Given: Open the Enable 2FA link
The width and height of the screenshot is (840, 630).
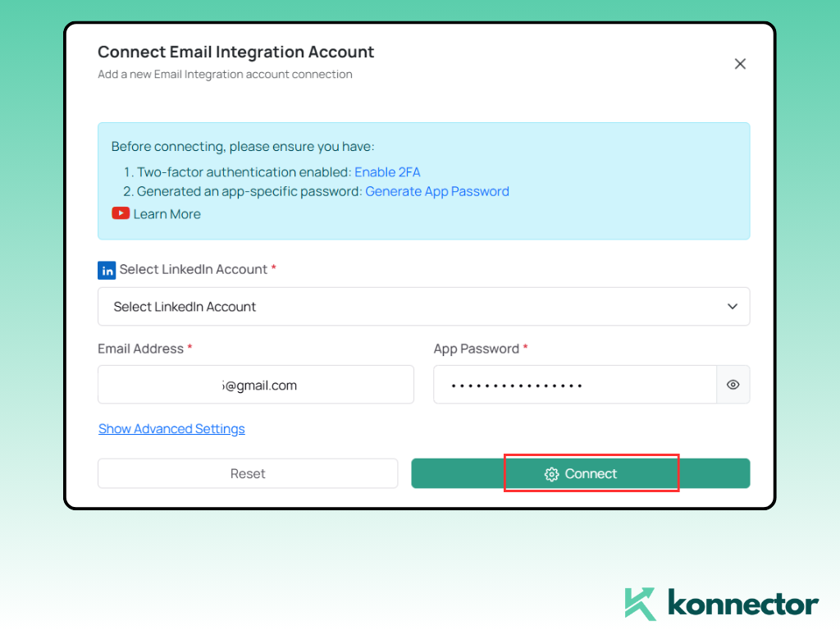Looking at the screenshot, I should click(x=387, y=172).
